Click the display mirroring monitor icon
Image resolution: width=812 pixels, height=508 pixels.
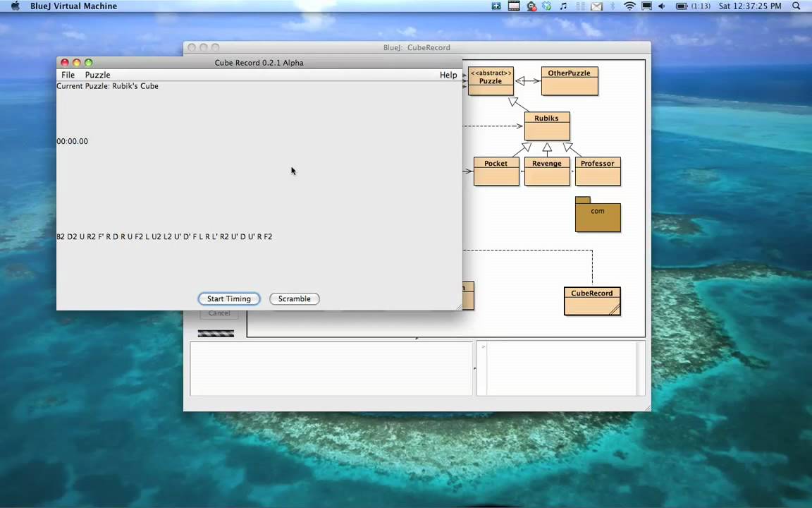(646, 6)
